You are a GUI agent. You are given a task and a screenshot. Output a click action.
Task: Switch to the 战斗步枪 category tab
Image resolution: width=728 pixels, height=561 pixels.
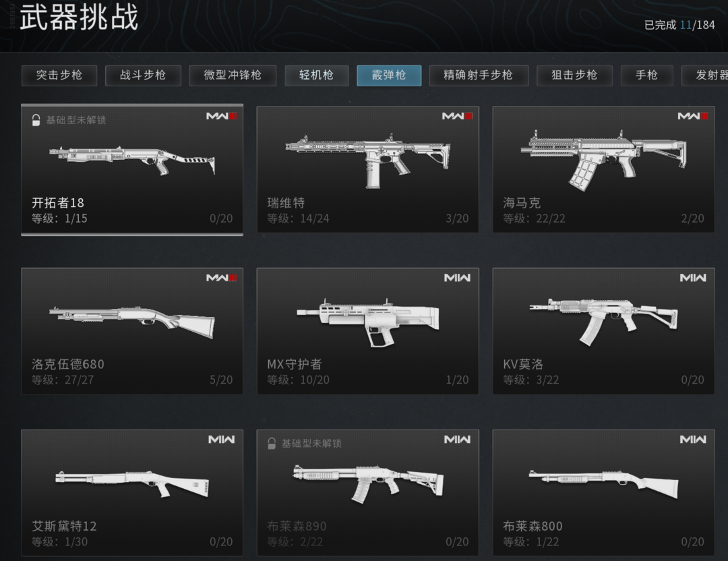click(143, 76)
